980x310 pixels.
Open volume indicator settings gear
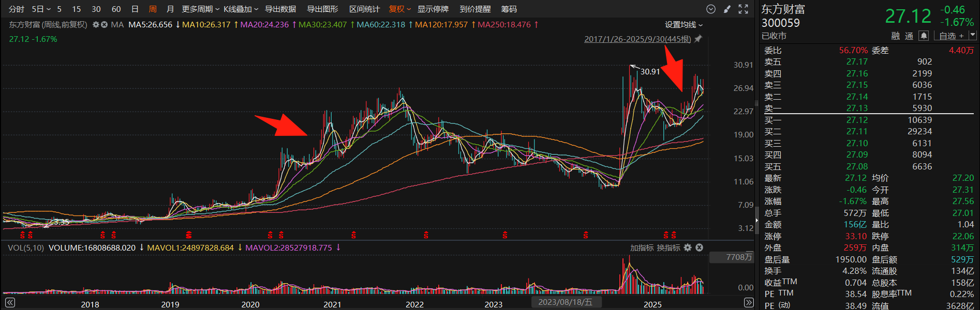pos(688,247)
